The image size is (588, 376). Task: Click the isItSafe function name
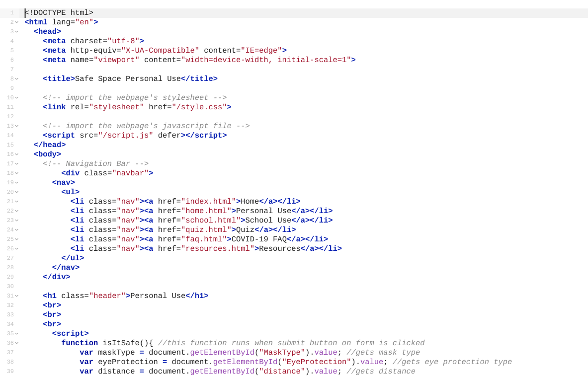[x=121, y=343]
